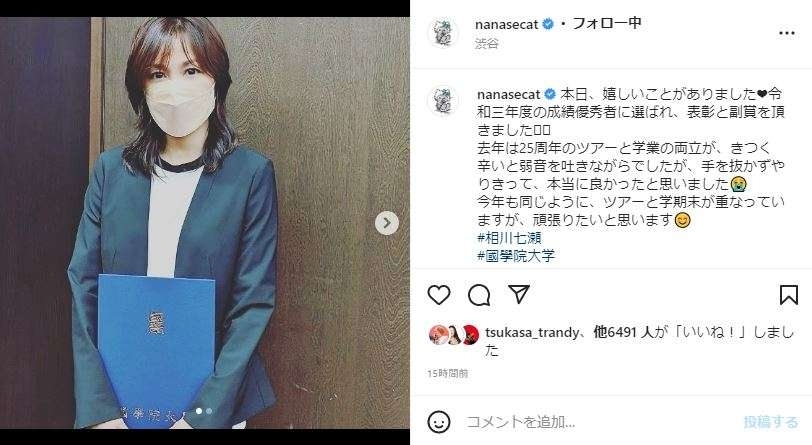Select the second carousel dot indicator

coord(209,411)
